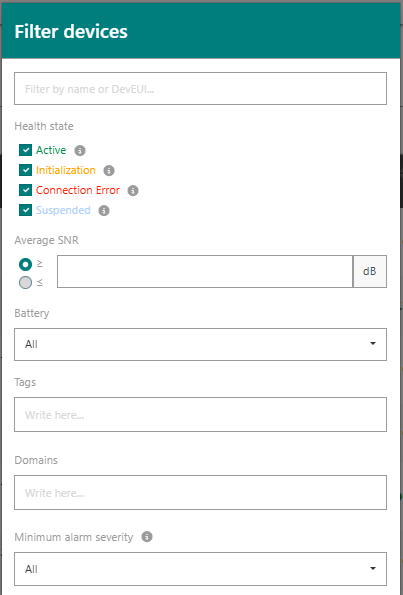Disable the Connection Error checkbox
Viewport: 403px width, 595px height.
coord(25,190)
